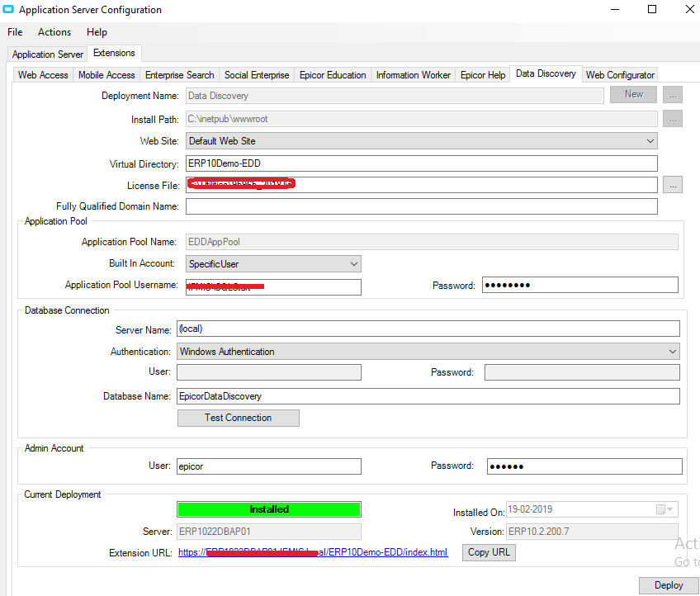
Task: Click the Deploy button
Action: [x=669, y=585]
